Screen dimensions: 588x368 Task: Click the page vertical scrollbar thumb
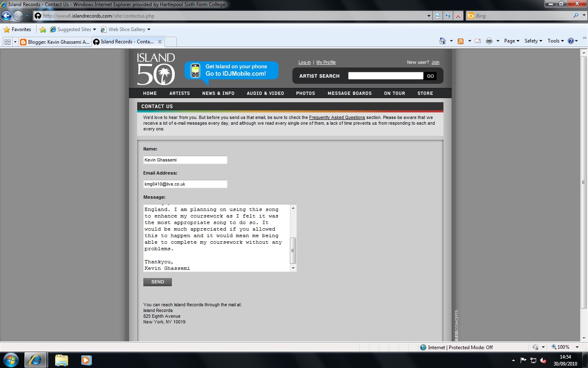pyautogui.click(x=584, y=183)
